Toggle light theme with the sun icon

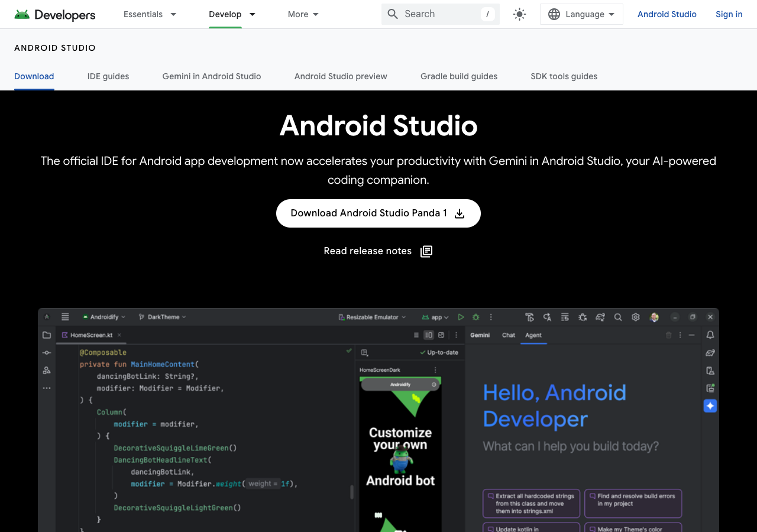click(519, 14)
